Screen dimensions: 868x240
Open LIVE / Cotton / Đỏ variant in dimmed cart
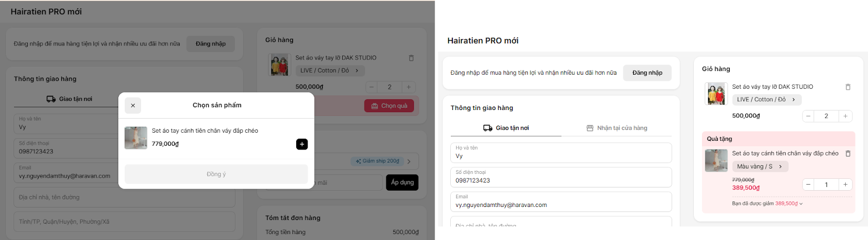330,70
